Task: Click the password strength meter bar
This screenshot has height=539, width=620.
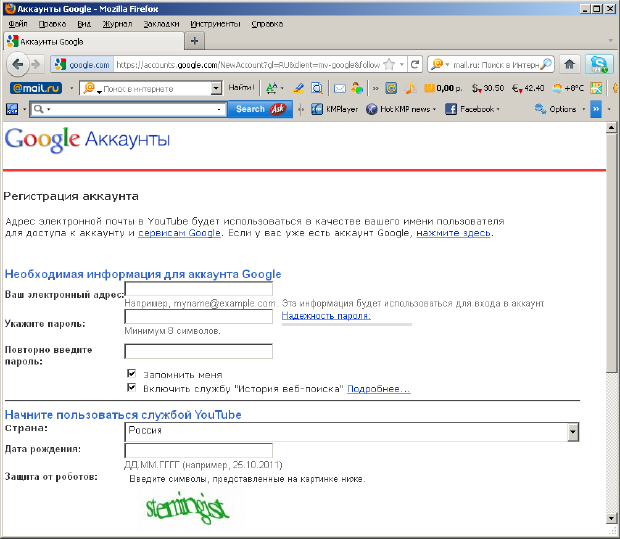Action: point(347,324)
